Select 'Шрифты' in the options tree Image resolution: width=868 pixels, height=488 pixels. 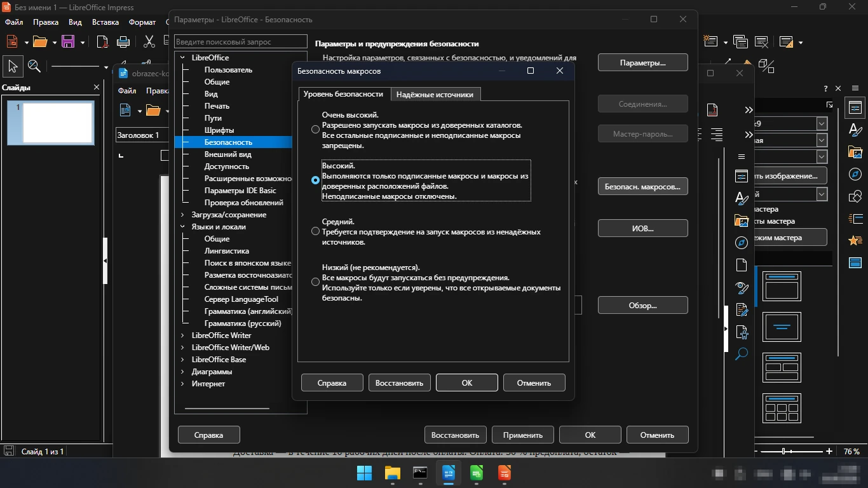click(219, 130)
